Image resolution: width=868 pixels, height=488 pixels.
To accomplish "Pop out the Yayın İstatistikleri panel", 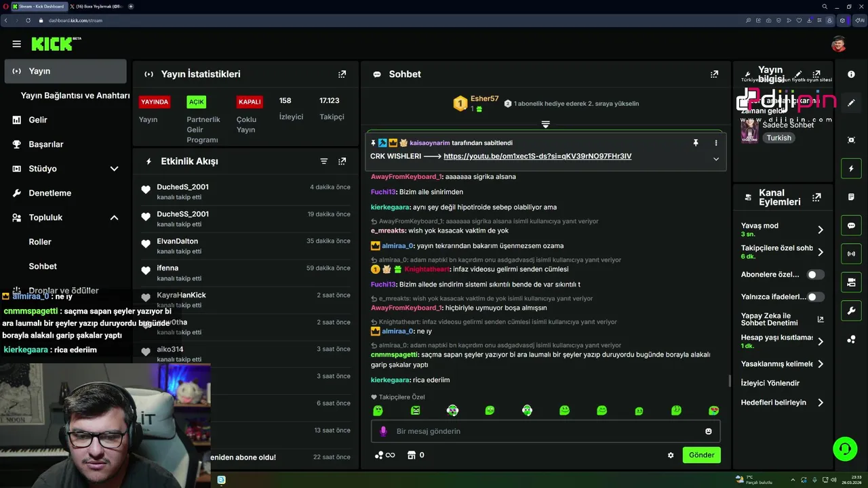I will coord(342,74).
